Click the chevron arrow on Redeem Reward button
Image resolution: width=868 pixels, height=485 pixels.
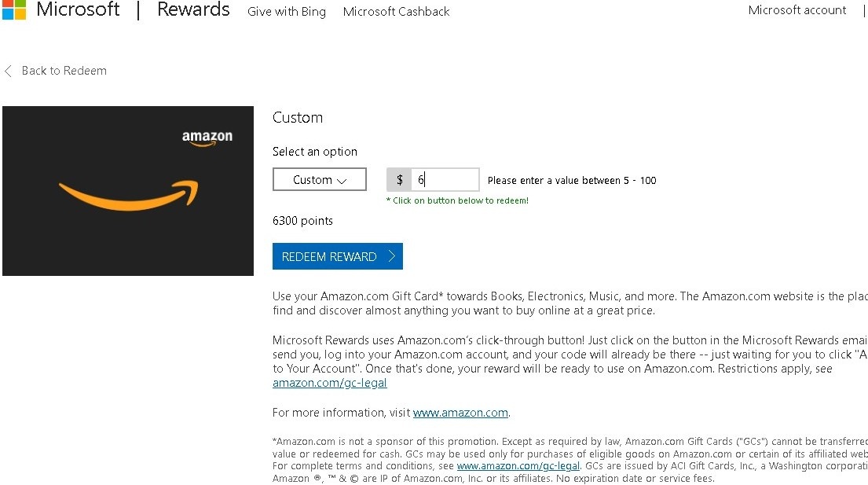[x=392, y=256]
